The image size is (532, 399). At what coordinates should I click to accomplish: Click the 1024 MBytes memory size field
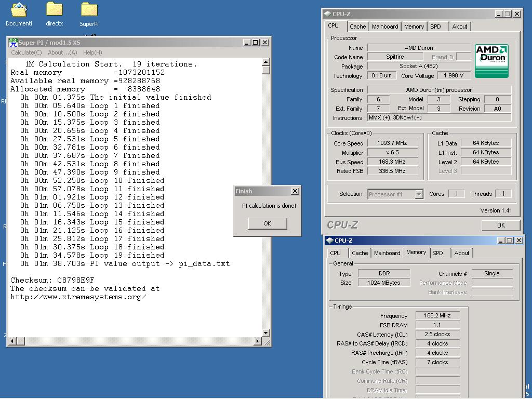[x=384, y=283]
